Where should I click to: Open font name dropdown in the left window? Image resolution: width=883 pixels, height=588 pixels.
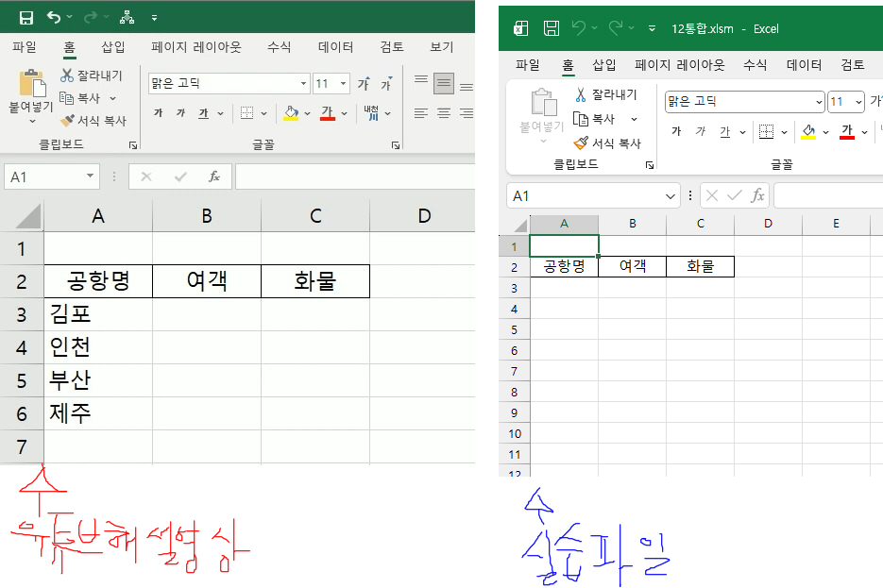(x=303, y=84)
